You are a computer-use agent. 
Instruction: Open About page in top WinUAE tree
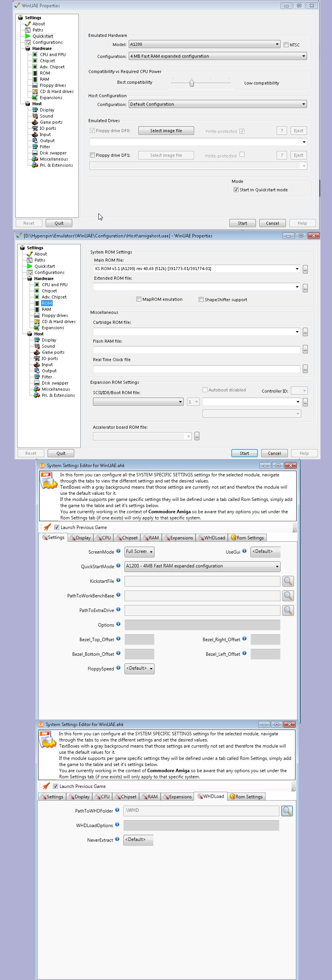(38, 24)
